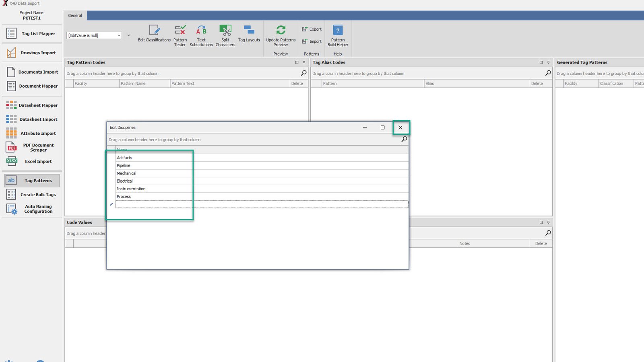Open the EditValue is null dropdown
The width and height of the screenshot is (644, 362).
click(119, 36)
